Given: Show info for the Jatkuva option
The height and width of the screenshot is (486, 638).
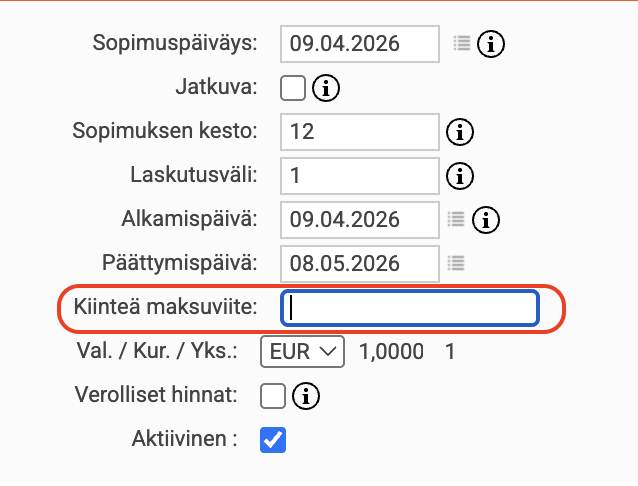Looking at the screenshot, I should (x=327, y=88).
